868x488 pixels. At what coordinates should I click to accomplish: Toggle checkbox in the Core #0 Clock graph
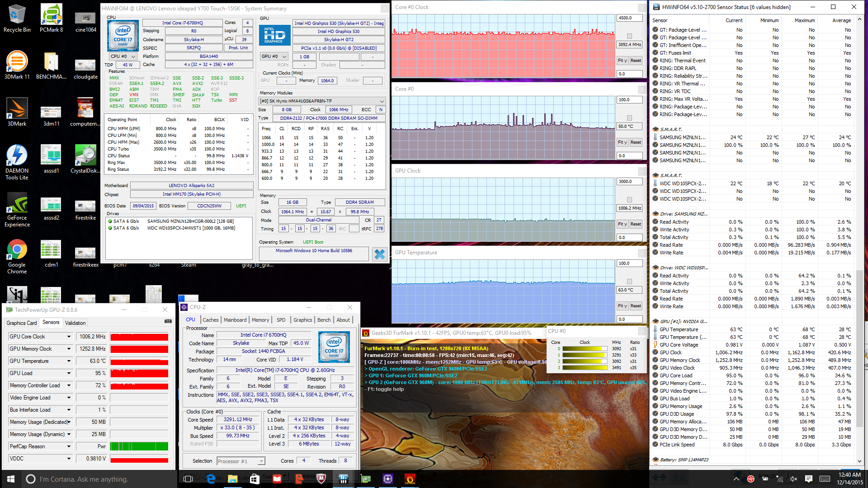[629, 36]
